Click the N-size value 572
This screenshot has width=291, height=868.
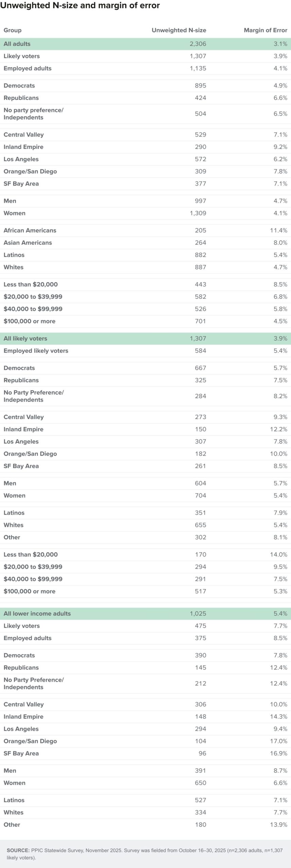click(200, 159)
